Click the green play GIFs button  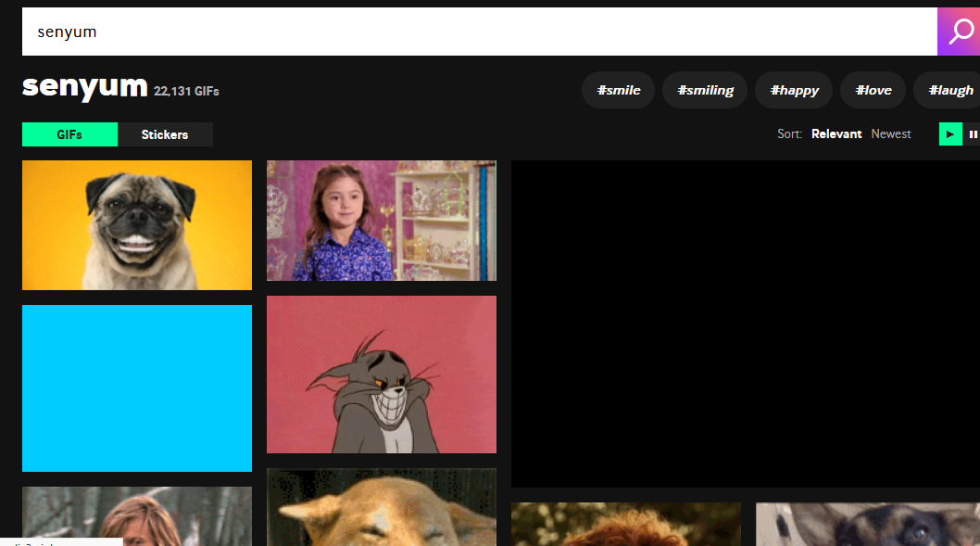pos(950,134)
